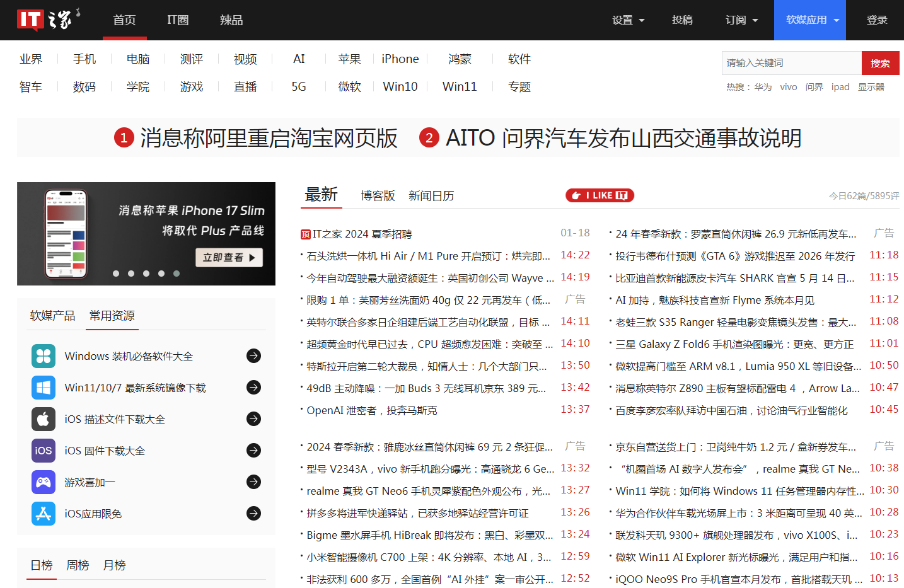
Task: Select second carousel dot on banner
Action: pyautogui.click(x=131, y=274)
